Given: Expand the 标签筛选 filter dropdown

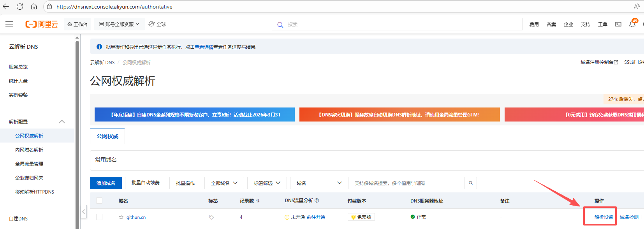Looking at the screenshot, I should tap(267, 183).
